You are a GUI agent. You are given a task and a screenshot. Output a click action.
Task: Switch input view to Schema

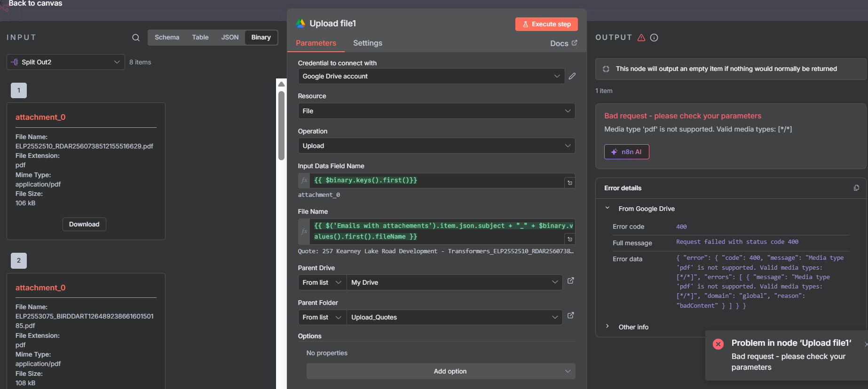(x=166, y=38)
